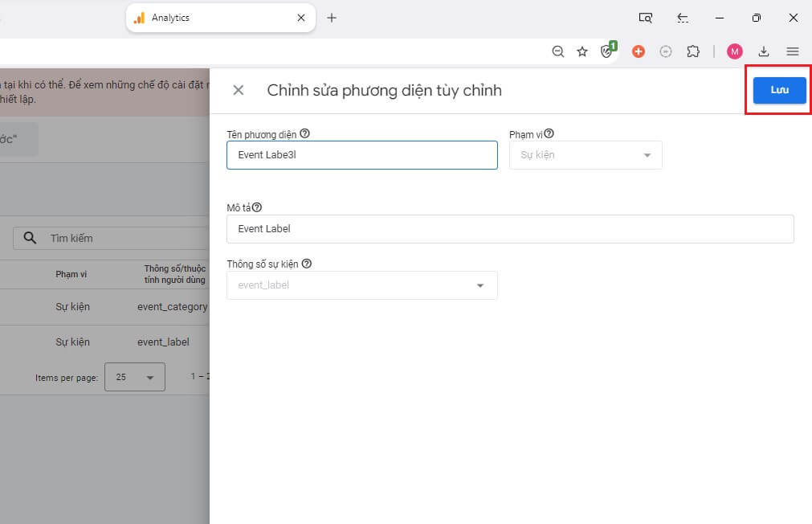
Task: Click inside the Tên phương diện text field
Action: (361, 154)
